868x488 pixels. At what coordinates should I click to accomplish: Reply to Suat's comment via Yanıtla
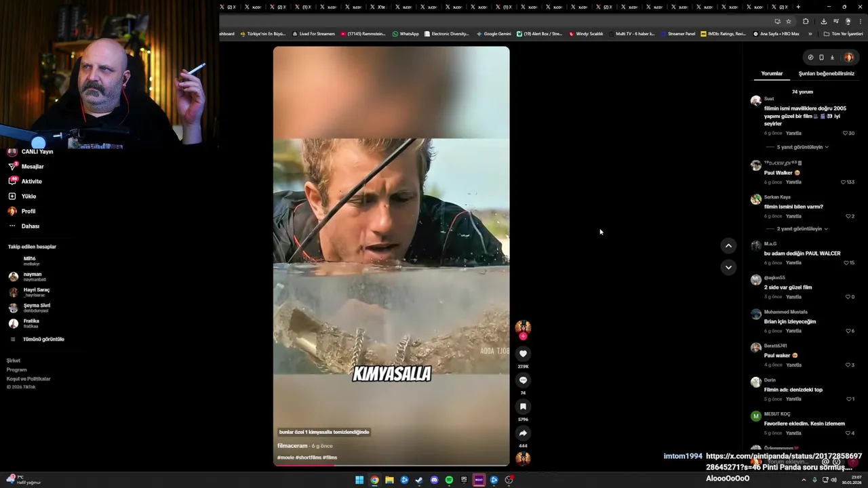793,134
